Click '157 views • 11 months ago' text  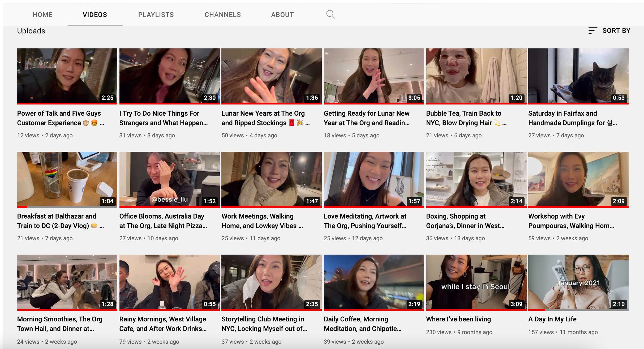pyautogui.click(x=563, y=332)
